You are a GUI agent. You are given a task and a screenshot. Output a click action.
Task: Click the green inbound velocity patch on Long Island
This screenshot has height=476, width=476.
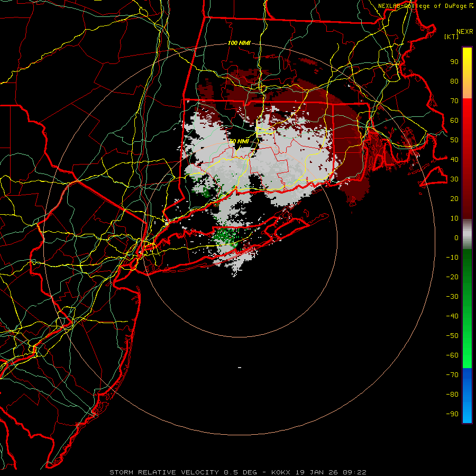point(225,237)
